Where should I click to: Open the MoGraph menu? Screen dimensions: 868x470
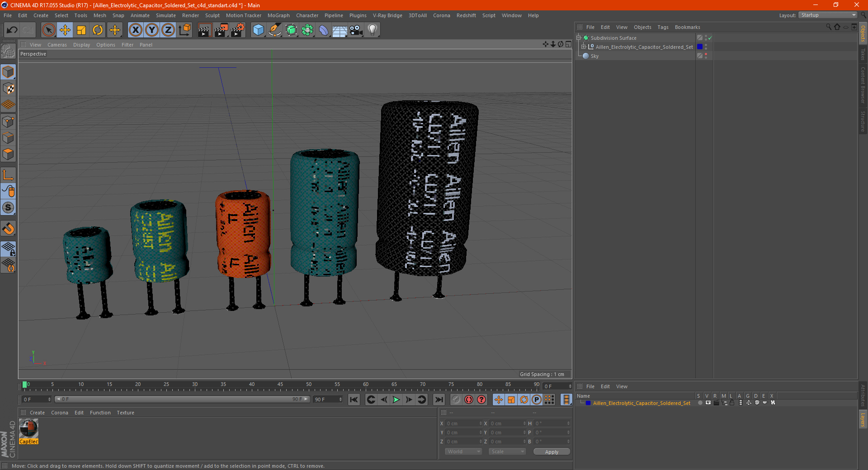point(278,15)
